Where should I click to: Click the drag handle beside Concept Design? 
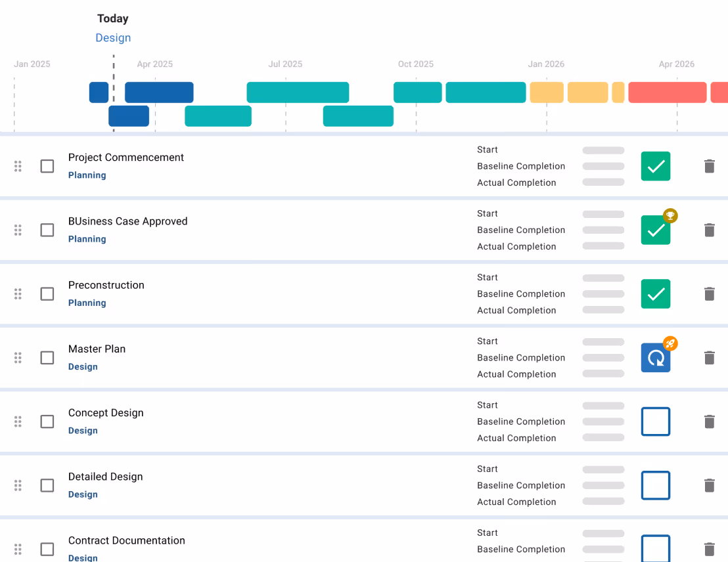tap(18, 421)
